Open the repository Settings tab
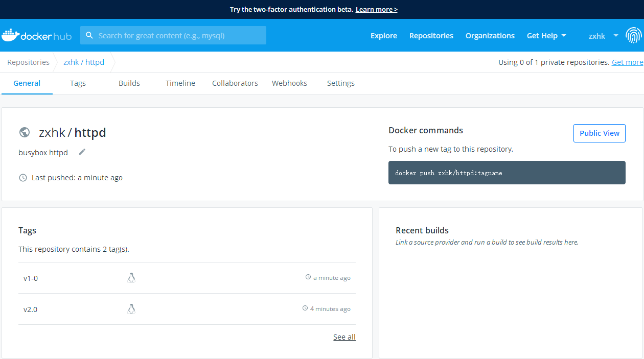The height and width of the screenshot is (359, 644). [x=341, y=83]
